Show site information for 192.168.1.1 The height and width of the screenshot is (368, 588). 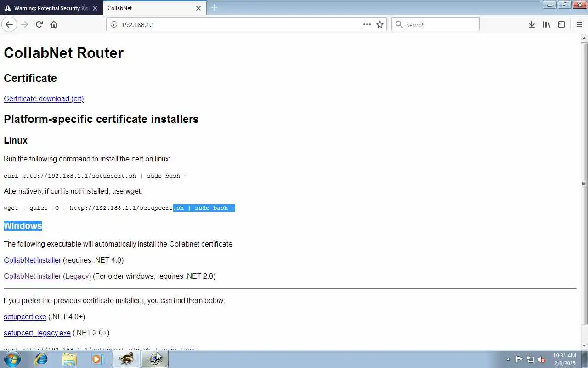[114, 24]
